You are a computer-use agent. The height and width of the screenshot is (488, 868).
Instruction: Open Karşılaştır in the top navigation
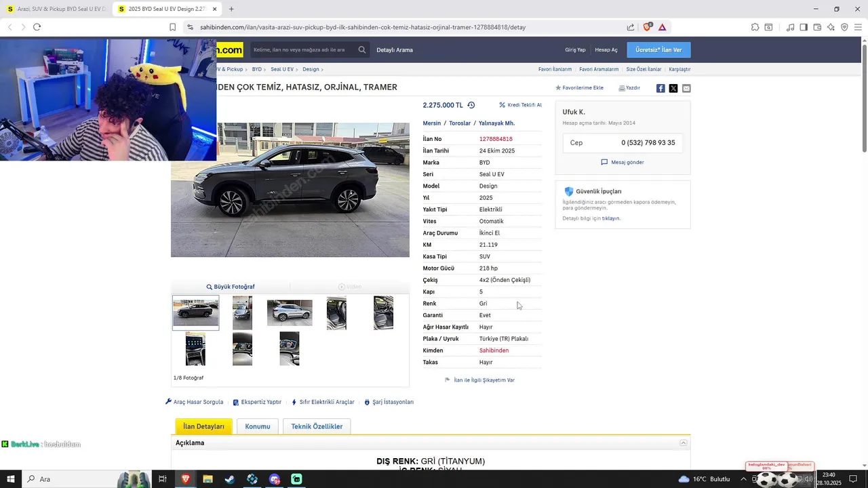[x=679, y=69]
